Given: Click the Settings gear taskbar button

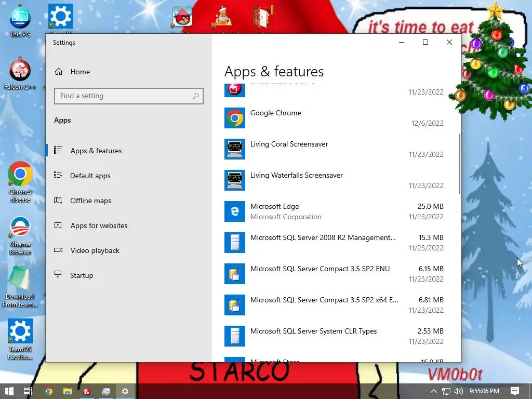Looking at the screenshot, I should (125, 391).
